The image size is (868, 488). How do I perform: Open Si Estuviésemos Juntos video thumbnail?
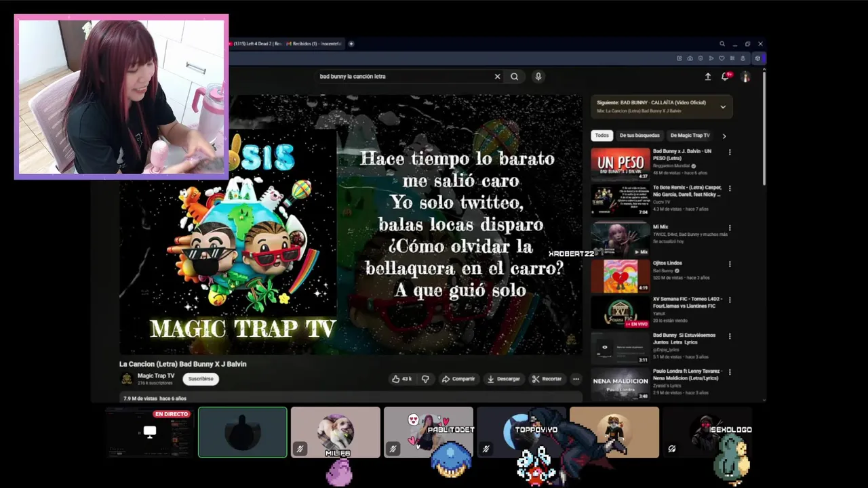tap(620, 347)
